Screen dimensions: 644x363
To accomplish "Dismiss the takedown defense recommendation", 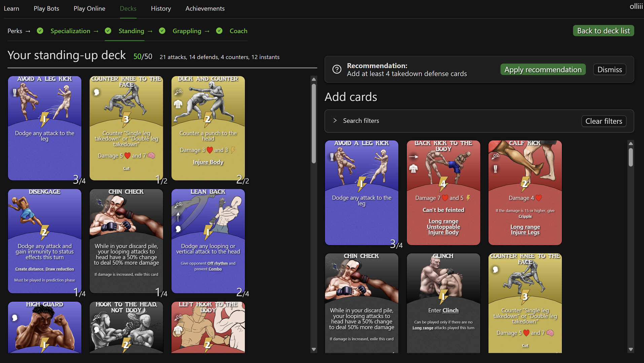I will point(609,69).
